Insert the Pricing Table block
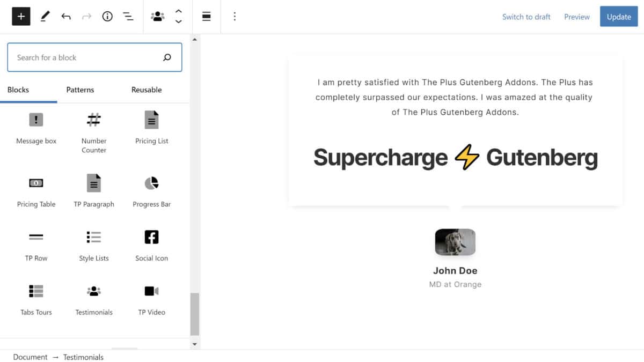 36,190
